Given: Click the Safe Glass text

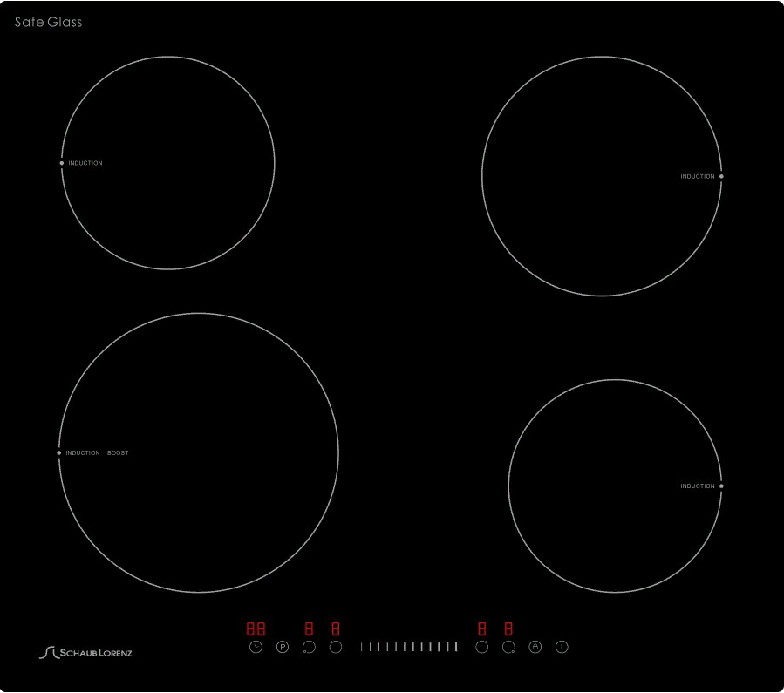Looking at the screenshot, I should pos(49,22).
